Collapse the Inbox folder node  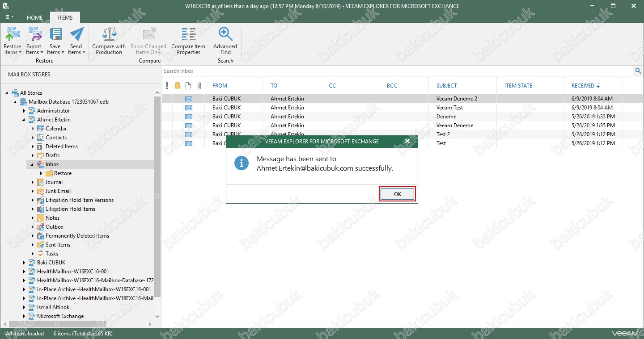point(33,164)
